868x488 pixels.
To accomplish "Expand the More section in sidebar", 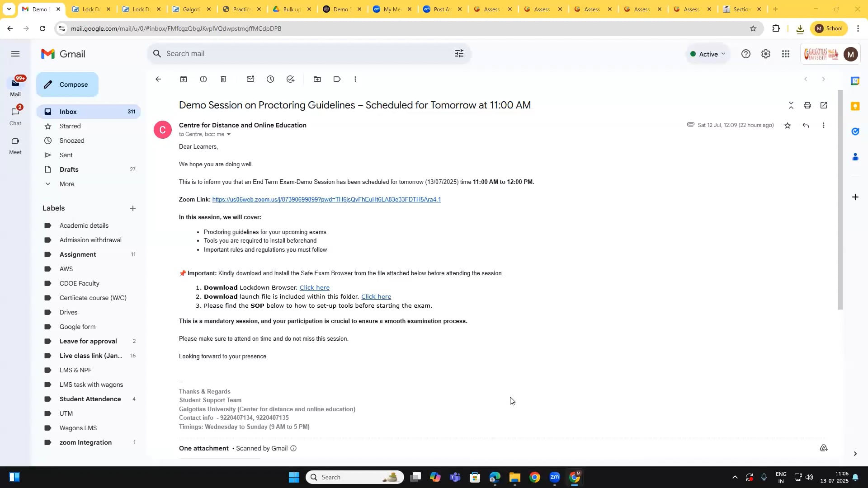I will [x=67, y=184].
